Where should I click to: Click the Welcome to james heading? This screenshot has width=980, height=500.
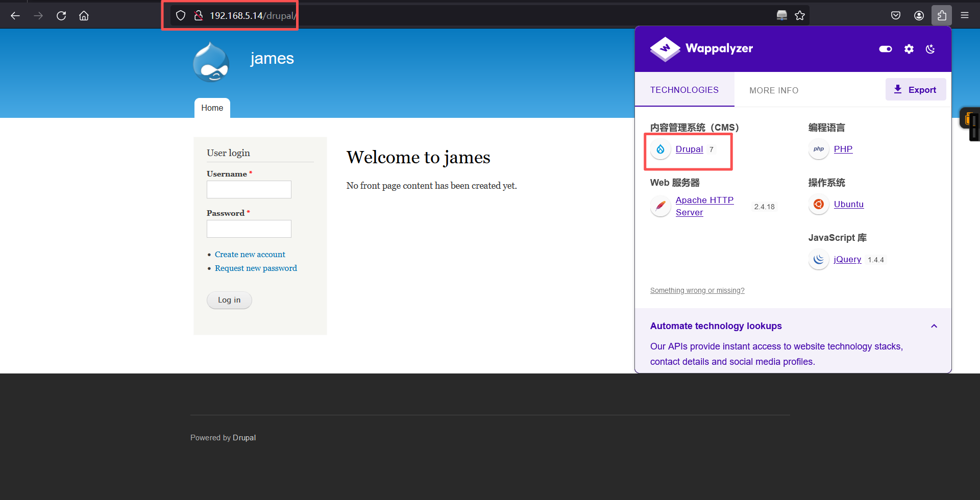tap(418, 157)
